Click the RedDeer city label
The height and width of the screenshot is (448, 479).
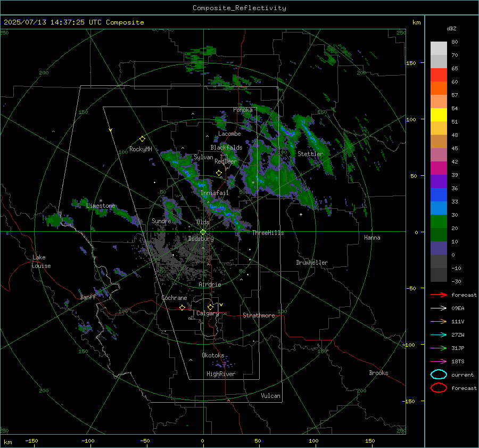226,161
